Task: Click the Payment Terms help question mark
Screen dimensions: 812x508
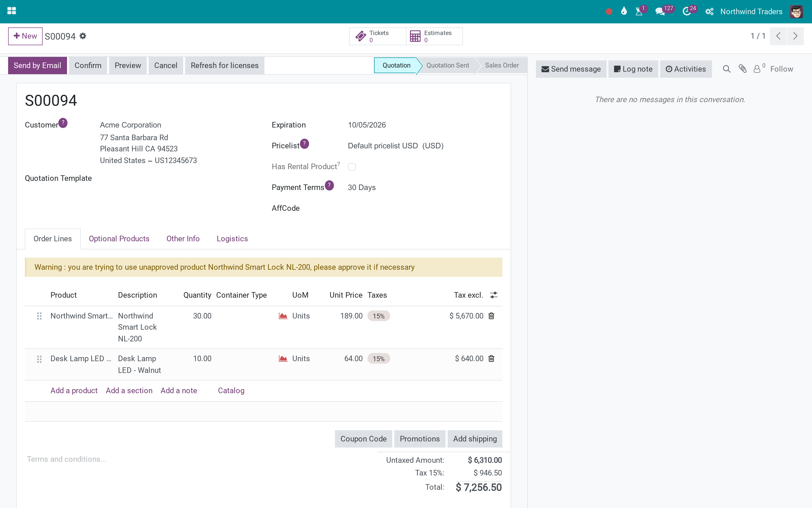Action: tap(330, 185)
